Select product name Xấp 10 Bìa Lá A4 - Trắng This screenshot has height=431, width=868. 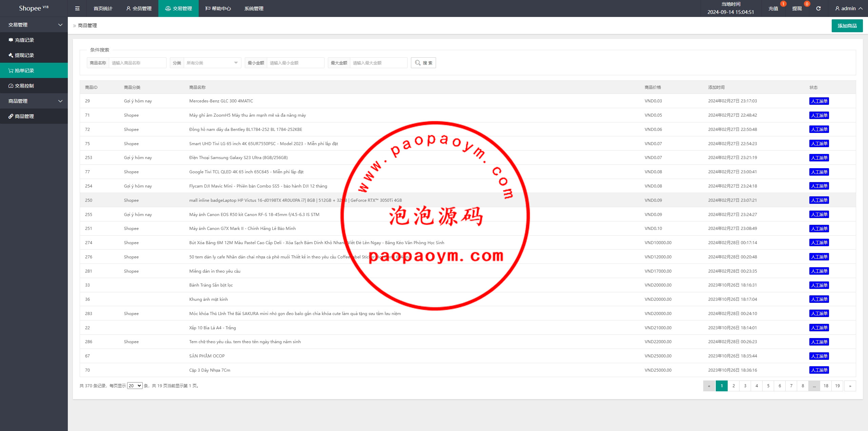[x=213, y=328]
